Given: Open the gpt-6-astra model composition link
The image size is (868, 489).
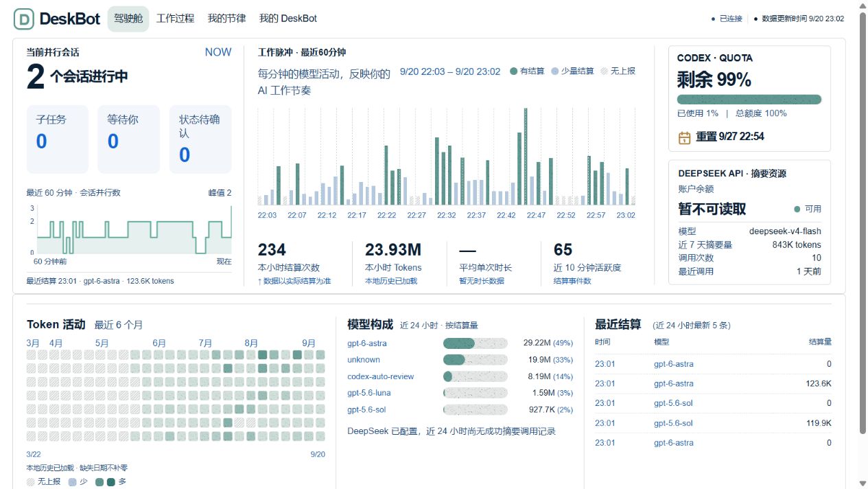Looking at the screenshot, I should point(367,343).
